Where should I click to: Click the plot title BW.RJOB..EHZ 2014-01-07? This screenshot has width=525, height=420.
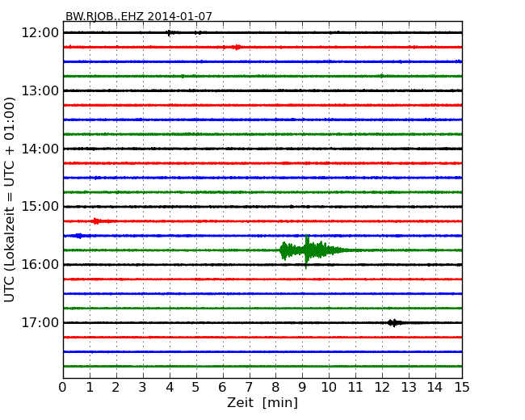point(139,16)
